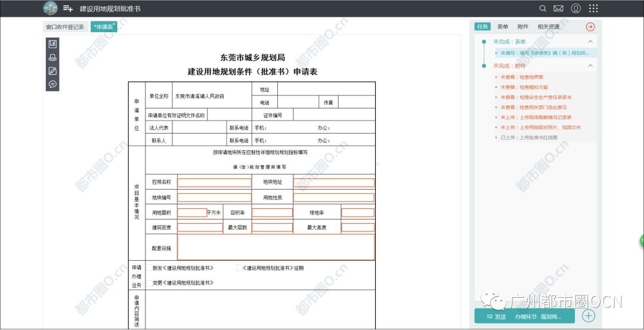This screenshot has height=330, width=644.
Task: Click the 未完成:表单 section heading
Action: (509, 42)
